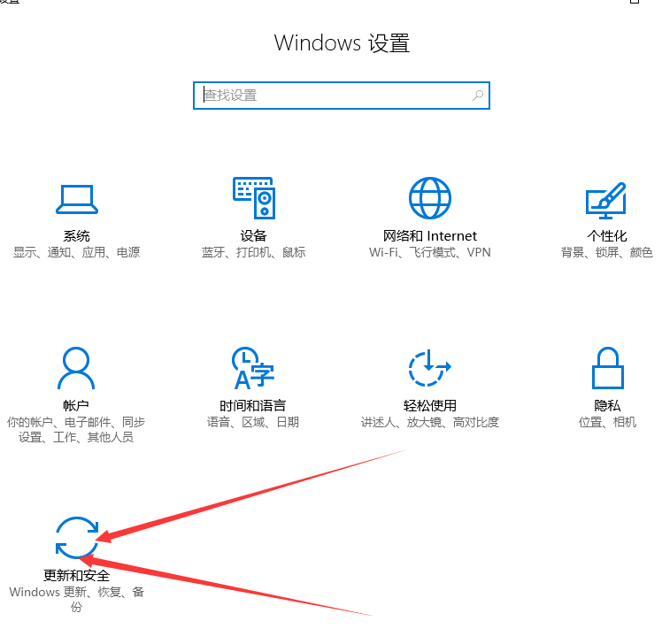Open the 设备 keyboard and speaker icon

[x=254, y=198]
